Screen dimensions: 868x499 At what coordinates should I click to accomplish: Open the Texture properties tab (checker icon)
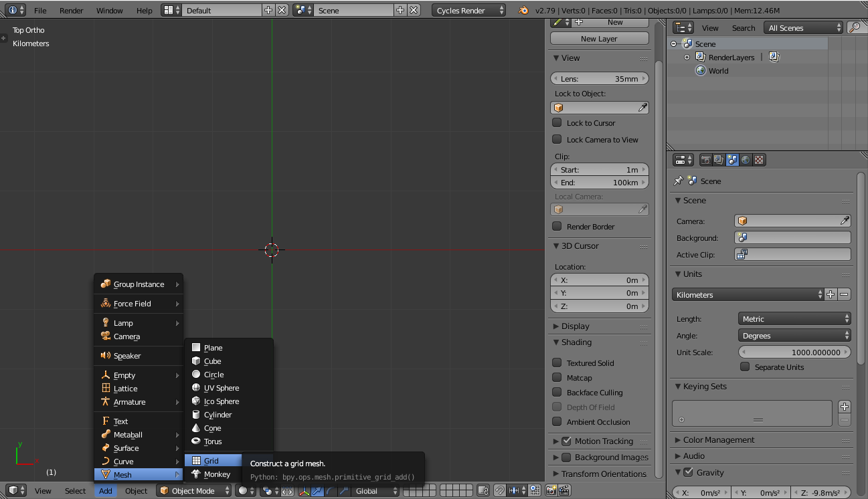[x=759, y=160]
